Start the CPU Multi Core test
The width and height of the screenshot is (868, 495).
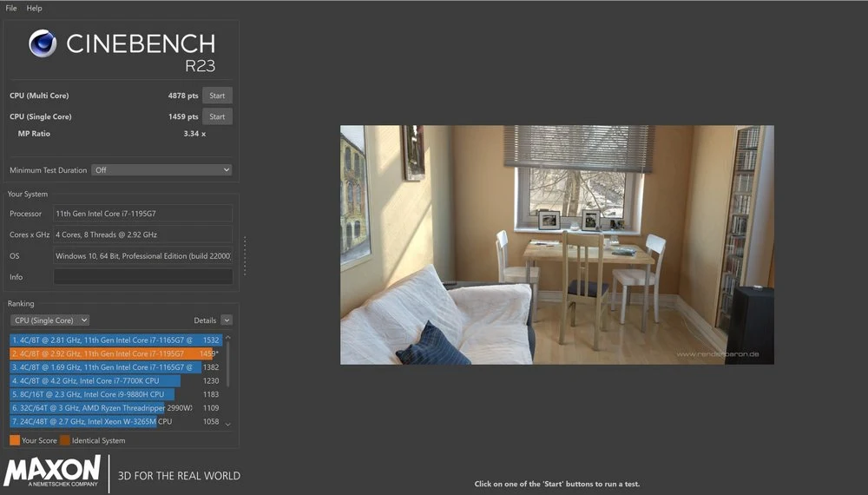click(x=217, y=96)
